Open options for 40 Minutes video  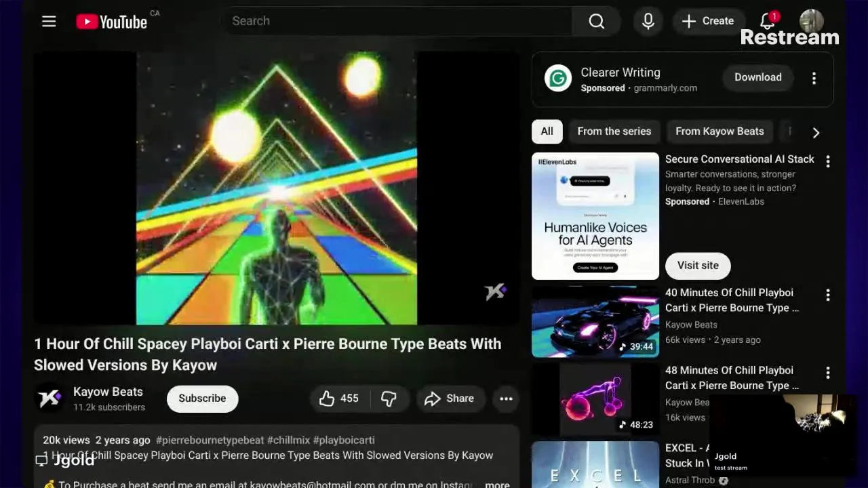click(827, 295)
